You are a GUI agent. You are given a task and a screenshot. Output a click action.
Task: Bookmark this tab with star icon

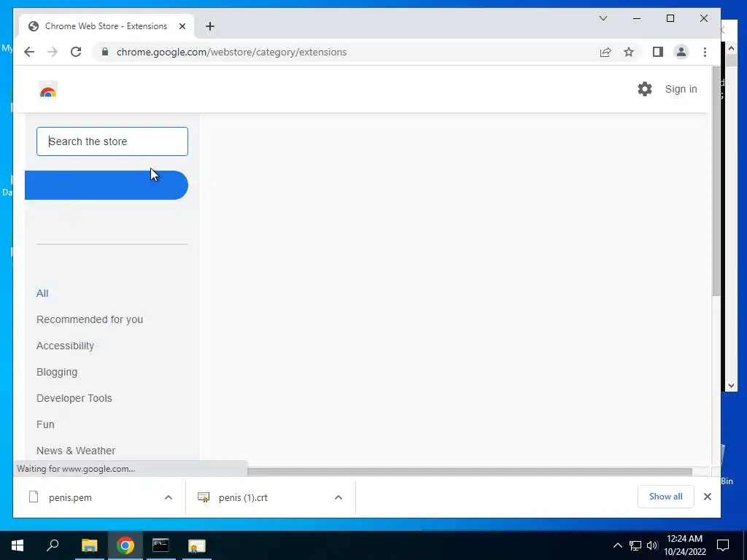629,52
